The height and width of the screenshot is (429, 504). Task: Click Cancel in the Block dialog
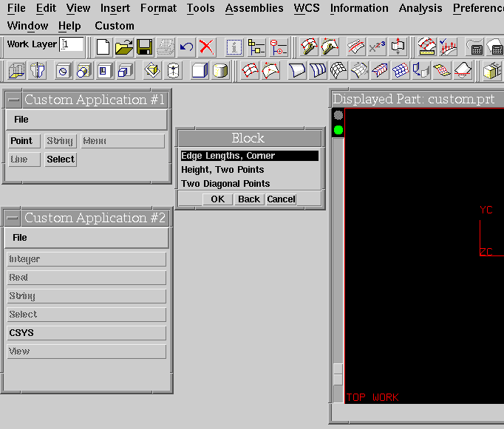coord(281,199)
